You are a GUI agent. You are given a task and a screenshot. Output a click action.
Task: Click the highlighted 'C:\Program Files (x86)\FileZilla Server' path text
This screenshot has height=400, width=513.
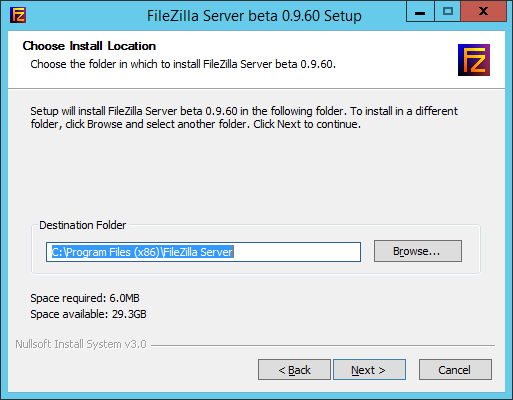tap(142, 252)
